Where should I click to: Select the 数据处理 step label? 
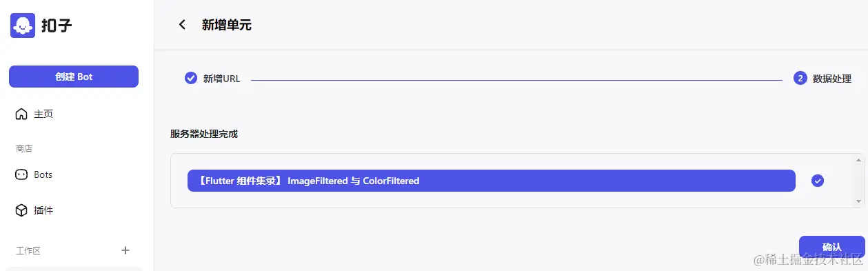(832, 79)
